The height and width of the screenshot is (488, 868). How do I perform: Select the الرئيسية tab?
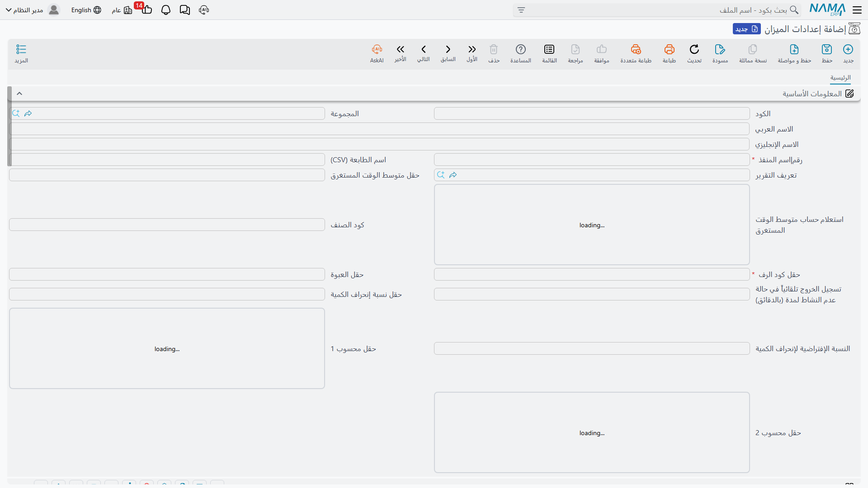pyautogui.click(x=840, y=78)
